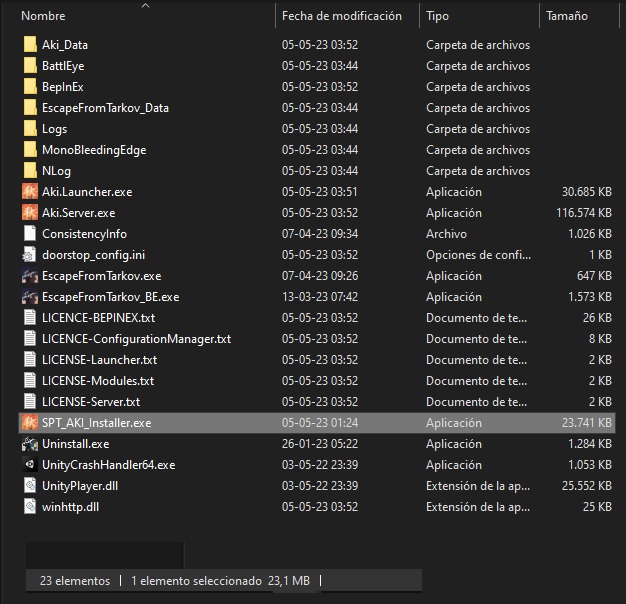Click the MonoBleedingEdge folder icon
626x604 pixels.
pos(30,150)
